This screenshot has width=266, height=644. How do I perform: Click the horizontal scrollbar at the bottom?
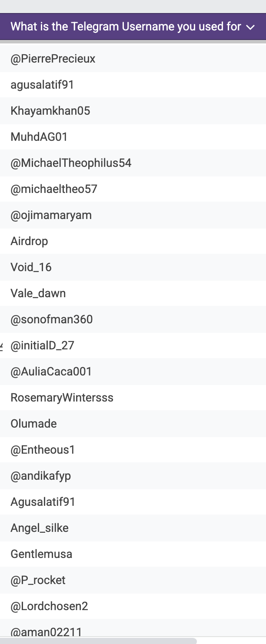pyautogui.click(x=98, y=641)
